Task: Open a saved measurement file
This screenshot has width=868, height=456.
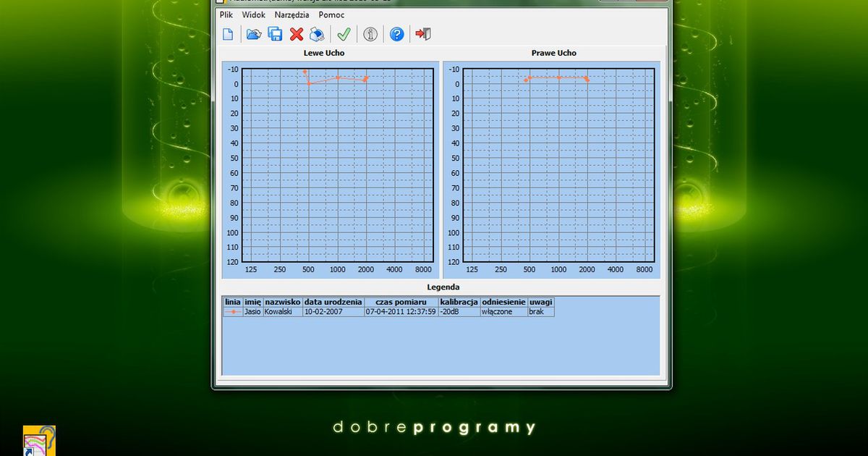Action: tap(253, 33)
